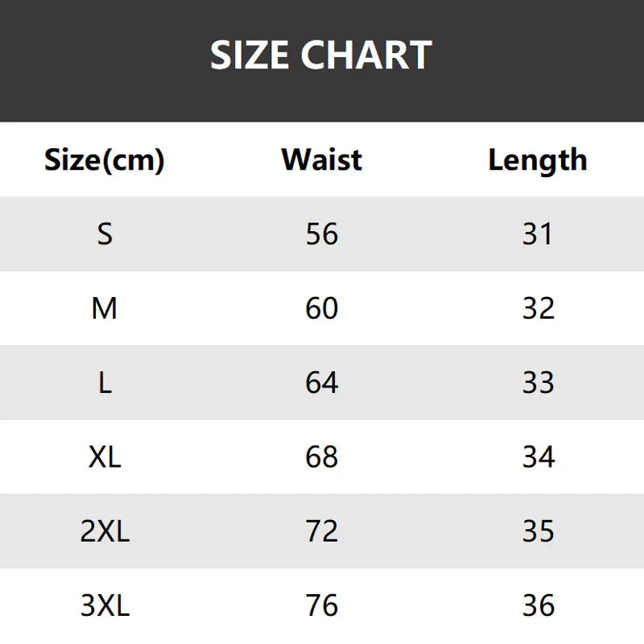This screenshot has height=644, width=644.
Task: Select waist measurement 72
Action: [x=322, y=531]
